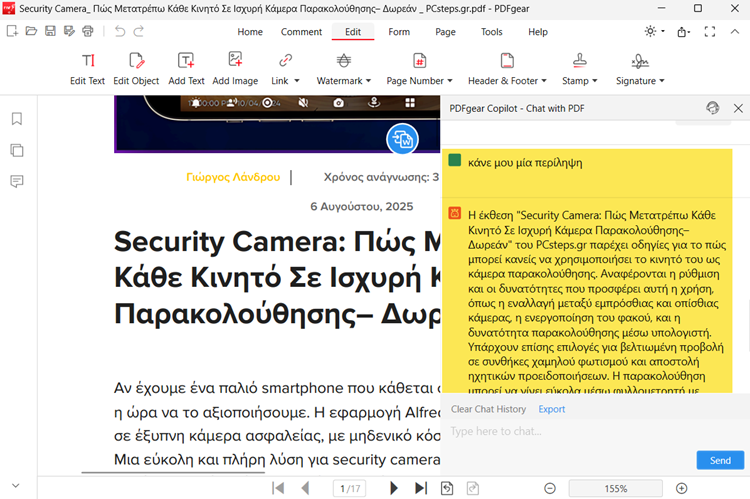Undo the last action

pos(120,32)
